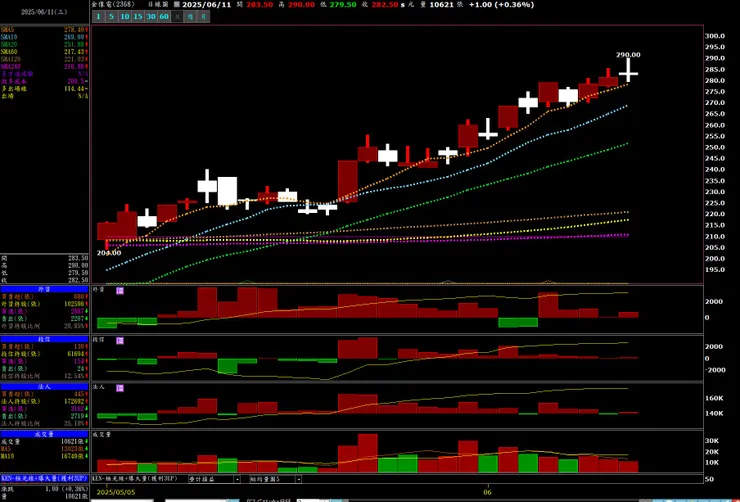Switch to the 10-minute timeframe
This screenshot has height=502, width=740.
point(125,17)
